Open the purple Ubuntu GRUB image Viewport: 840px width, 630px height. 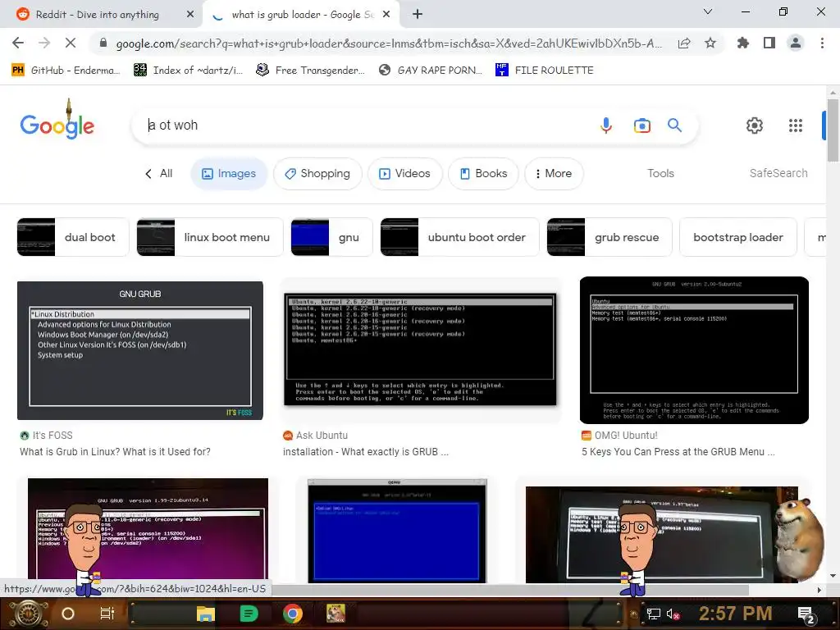pos(148,531)
